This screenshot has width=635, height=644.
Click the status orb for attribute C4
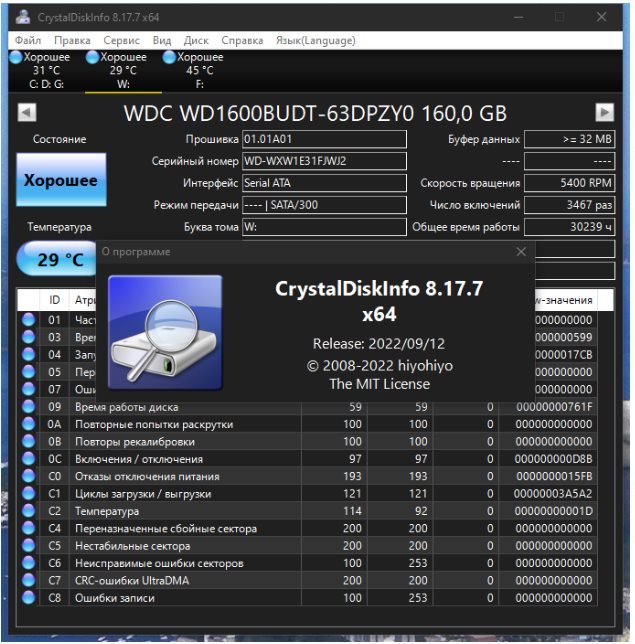(x=28, y=528)
